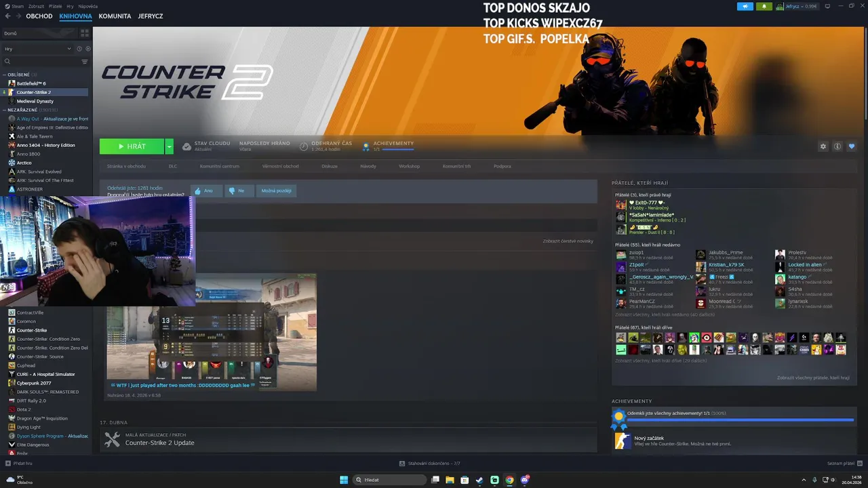Image resolution: width=868 pixels, height=488 pixels.
Task: Open game settings gear icon
Action: [823, 146]
